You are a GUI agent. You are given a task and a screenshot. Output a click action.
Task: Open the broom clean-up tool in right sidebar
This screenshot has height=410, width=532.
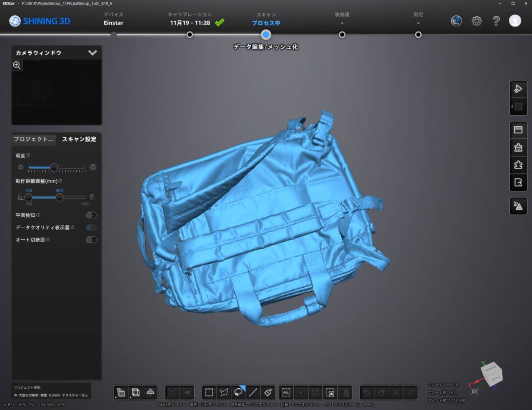(x=518, y=148)
